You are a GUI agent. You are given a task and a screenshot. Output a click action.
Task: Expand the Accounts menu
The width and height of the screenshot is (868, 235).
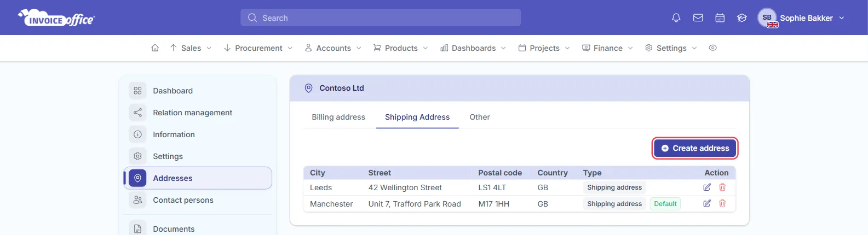pos(333,48)
